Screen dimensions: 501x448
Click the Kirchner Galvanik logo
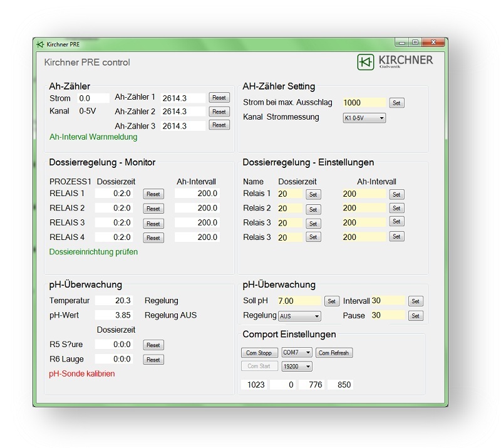395,62
